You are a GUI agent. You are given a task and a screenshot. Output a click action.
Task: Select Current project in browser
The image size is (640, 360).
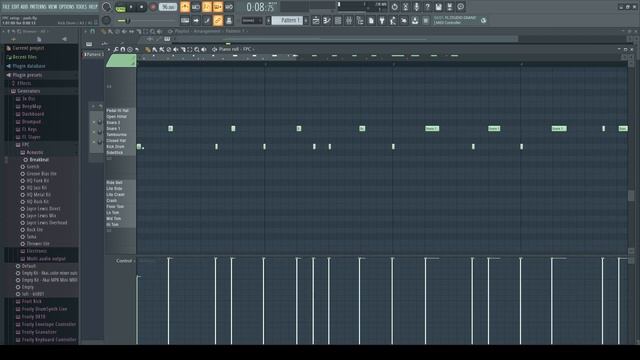28,48
